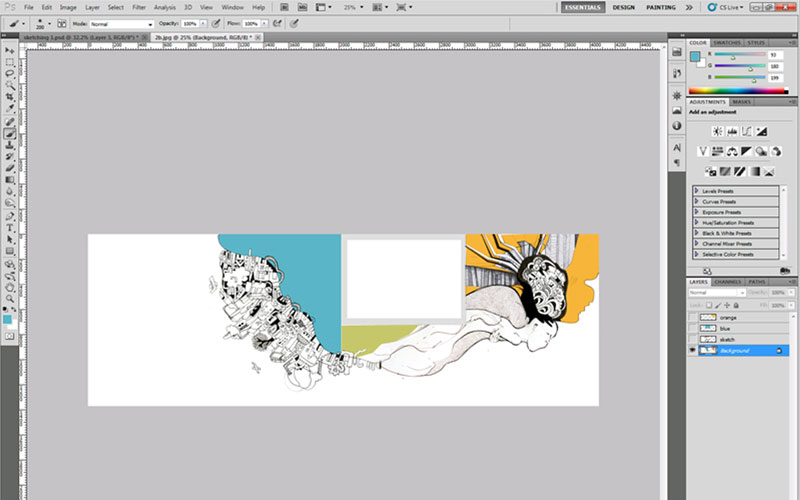Toggle lock transparent pixels
Image resolution: width=800 pixels, height=500 pixels.
point(709,305)
